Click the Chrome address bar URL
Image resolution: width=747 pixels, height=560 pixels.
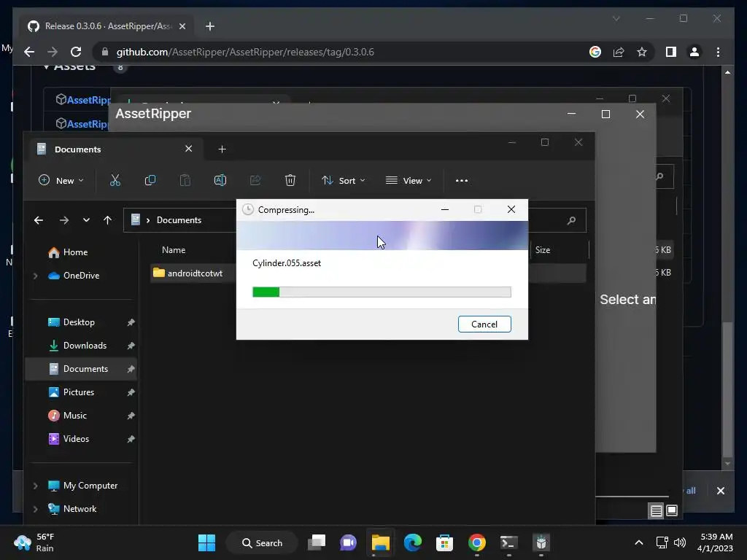coord(245,52)
